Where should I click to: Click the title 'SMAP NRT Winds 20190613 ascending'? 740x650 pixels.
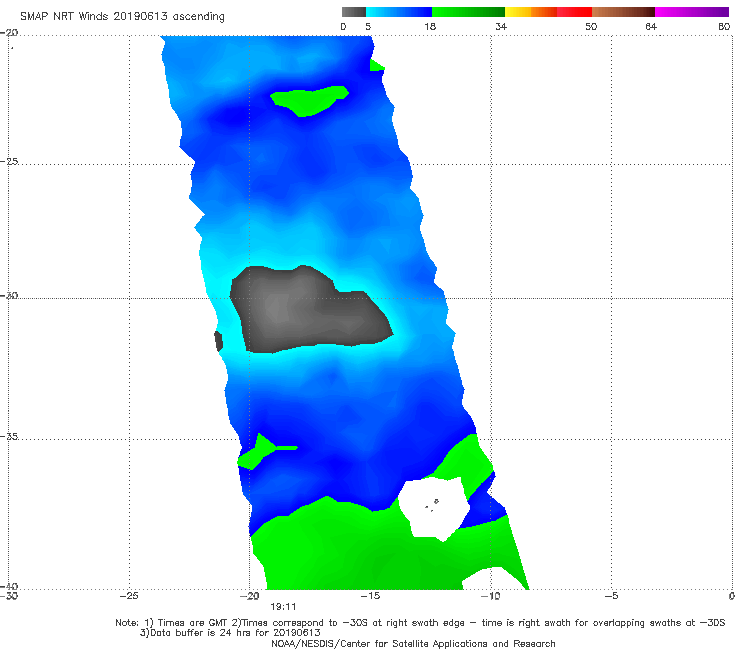pos(122,17)
